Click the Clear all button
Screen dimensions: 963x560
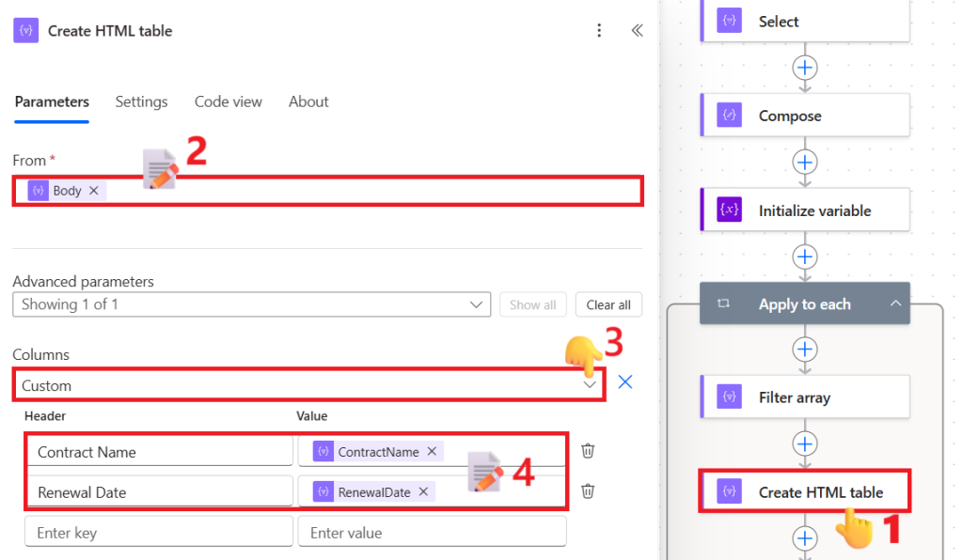(x=608, y=304)
